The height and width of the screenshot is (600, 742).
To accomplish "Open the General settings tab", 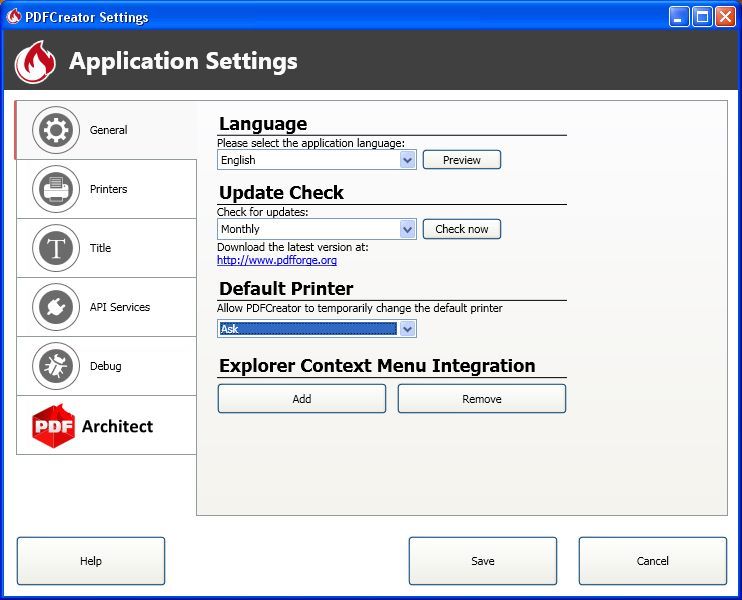I will tap(106, 130).
